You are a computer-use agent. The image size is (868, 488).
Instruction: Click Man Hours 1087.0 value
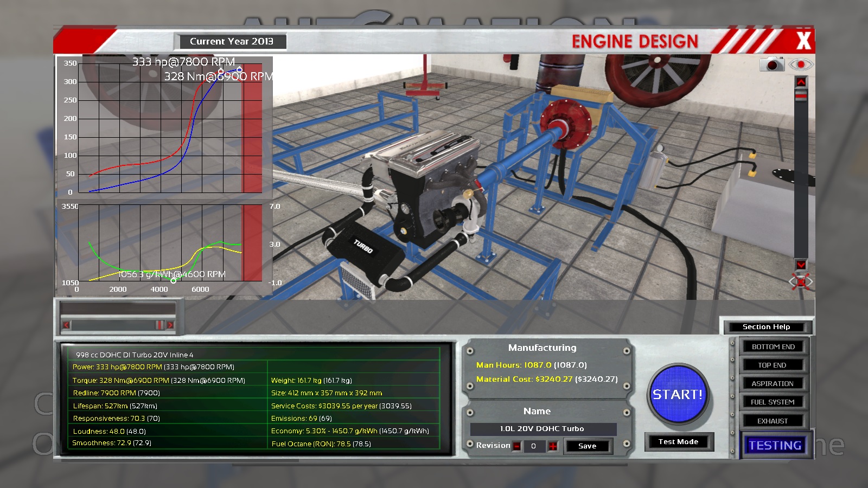pyautogui.click(x=532, y=365)
